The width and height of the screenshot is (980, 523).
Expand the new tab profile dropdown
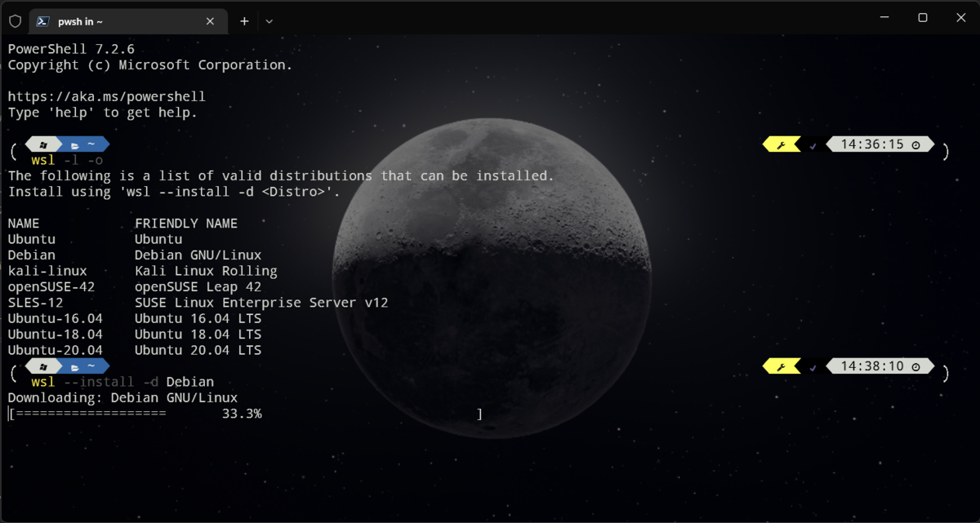pos(269,21)
